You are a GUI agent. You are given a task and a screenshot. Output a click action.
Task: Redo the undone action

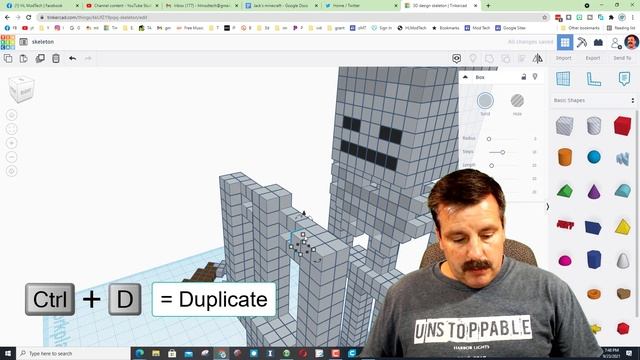pyautogui.click(x=88, y=58)
